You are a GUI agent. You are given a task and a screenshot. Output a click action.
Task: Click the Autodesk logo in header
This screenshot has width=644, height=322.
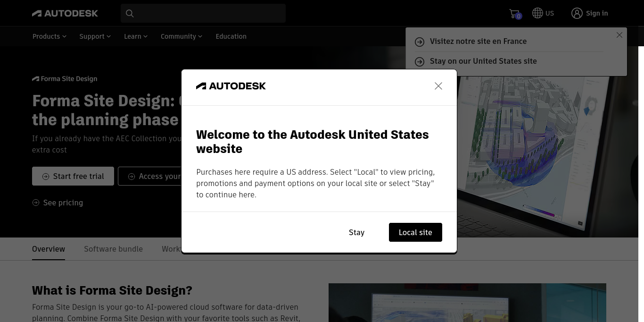click(65, 13)
